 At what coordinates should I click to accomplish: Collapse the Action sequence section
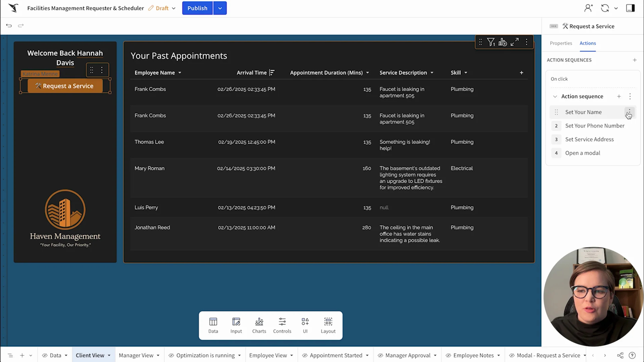point(555,96)
